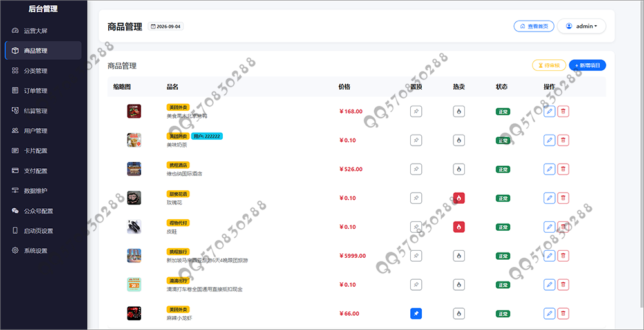Viewport: 644px width, 330px height.
Task: Open 运营大屏 in the sidebar
Action: point(43,31)
